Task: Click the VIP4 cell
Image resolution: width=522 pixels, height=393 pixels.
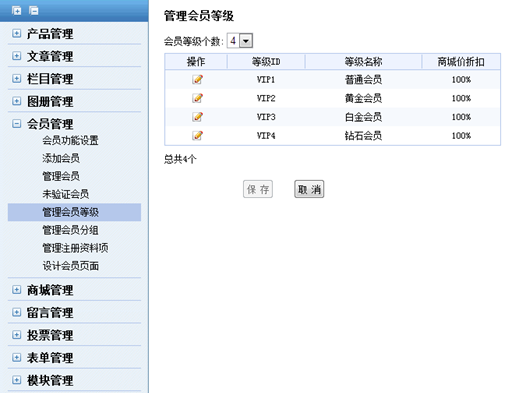Action: 266,136
